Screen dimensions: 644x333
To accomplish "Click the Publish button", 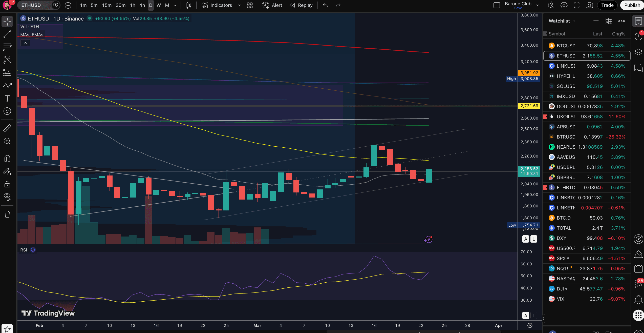I will click(x=632, y=5).
